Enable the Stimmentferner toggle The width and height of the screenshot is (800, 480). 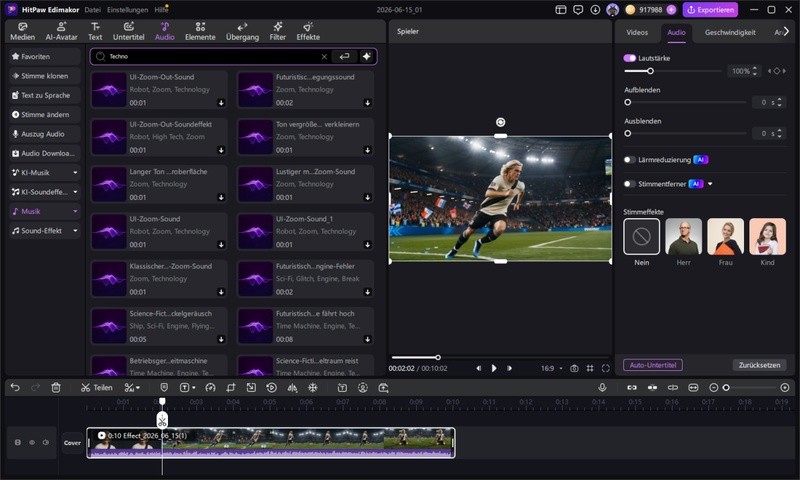630,184
